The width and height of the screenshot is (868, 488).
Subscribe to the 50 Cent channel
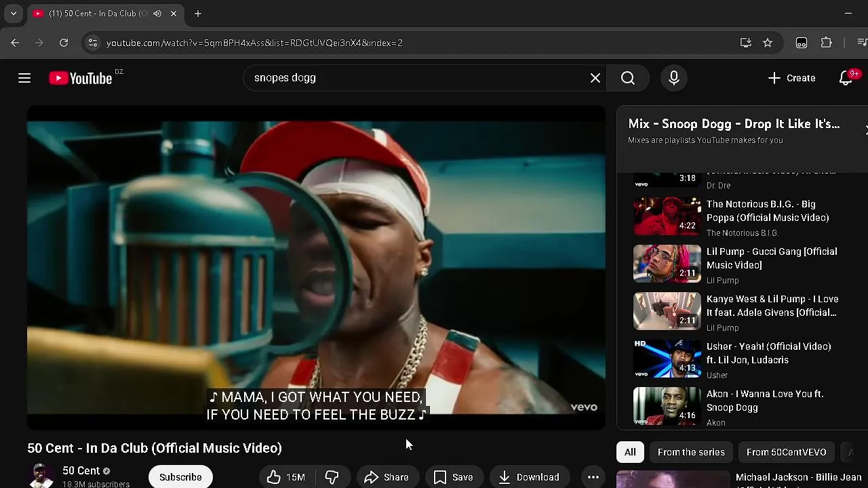[x=180, y=477]
